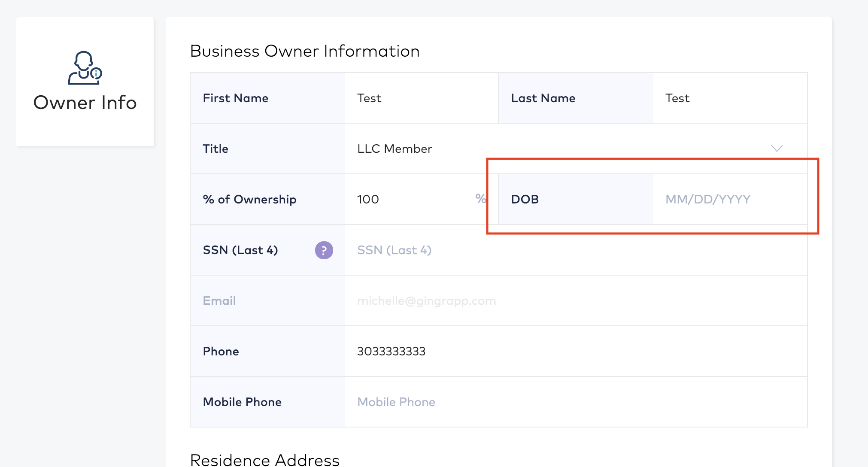The width and height of the screenshot is (868, 467).
Task: Click the Phone label
Action: coord(221,352)
